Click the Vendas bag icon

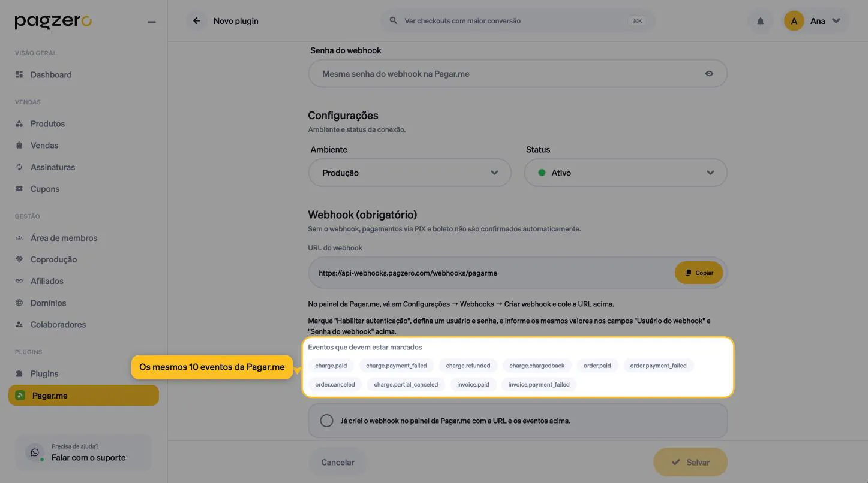click(x=19, y=146)
